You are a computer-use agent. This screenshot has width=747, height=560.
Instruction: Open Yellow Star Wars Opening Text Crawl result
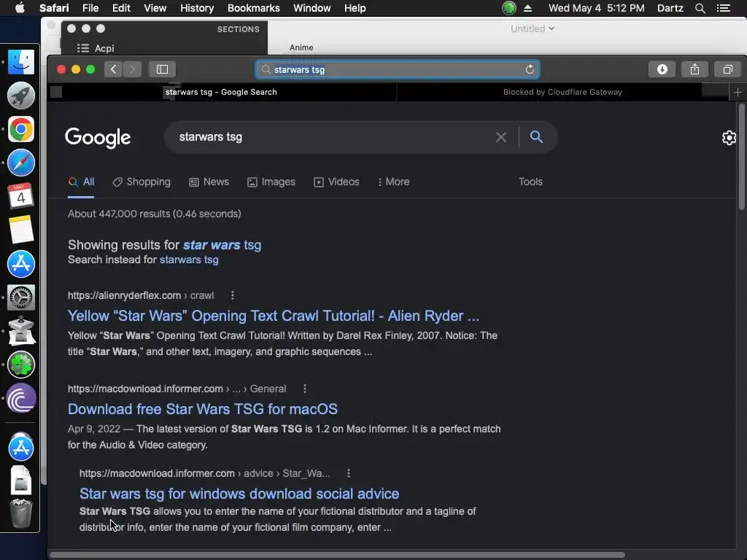click(274, 316)
